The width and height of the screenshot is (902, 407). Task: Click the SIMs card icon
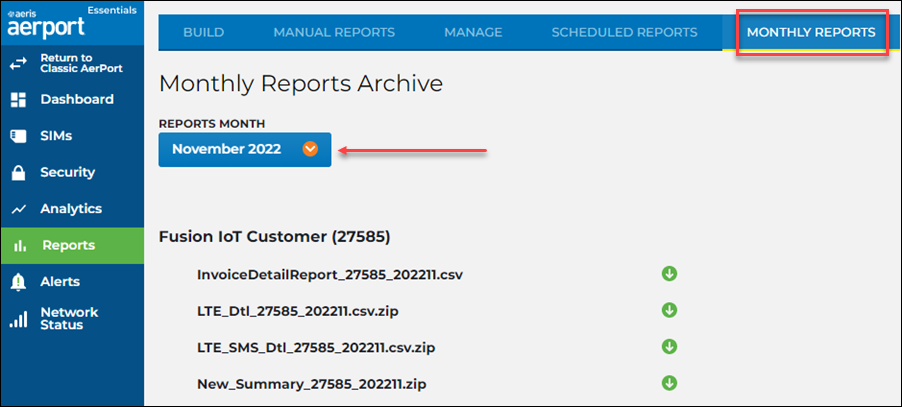[18, 136]
